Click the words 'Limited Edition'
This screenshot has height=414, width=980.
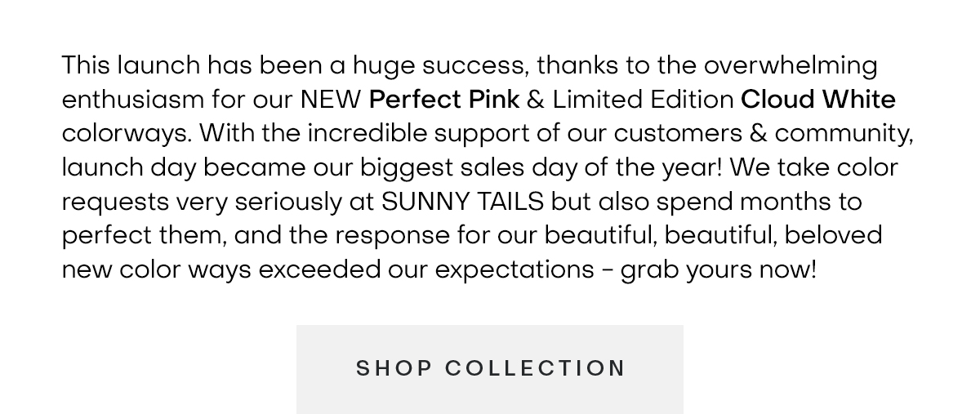coord(643,100)
